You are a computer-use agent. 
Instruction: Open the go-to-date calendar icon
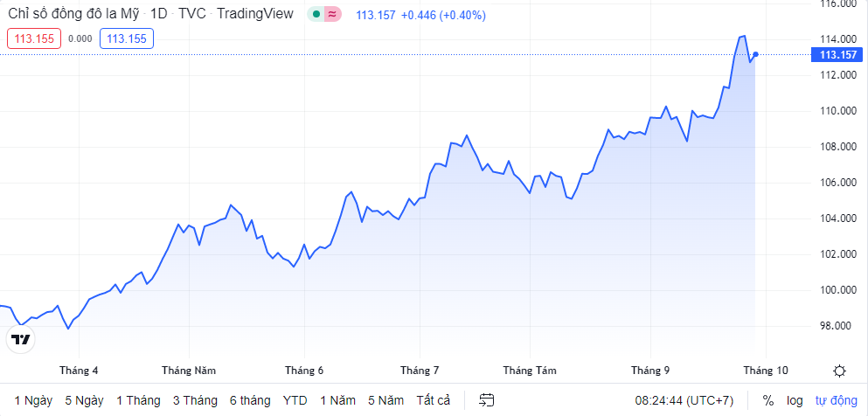click(488, 400)
